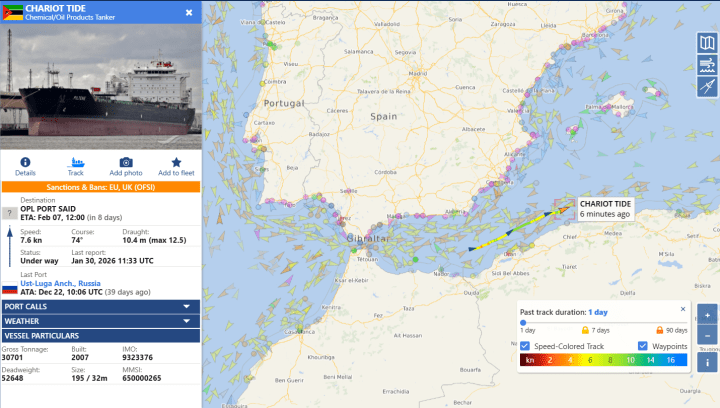Click the Deadweight value 52648
Viewport: 720px width, 408px height.
pos(12,378)
